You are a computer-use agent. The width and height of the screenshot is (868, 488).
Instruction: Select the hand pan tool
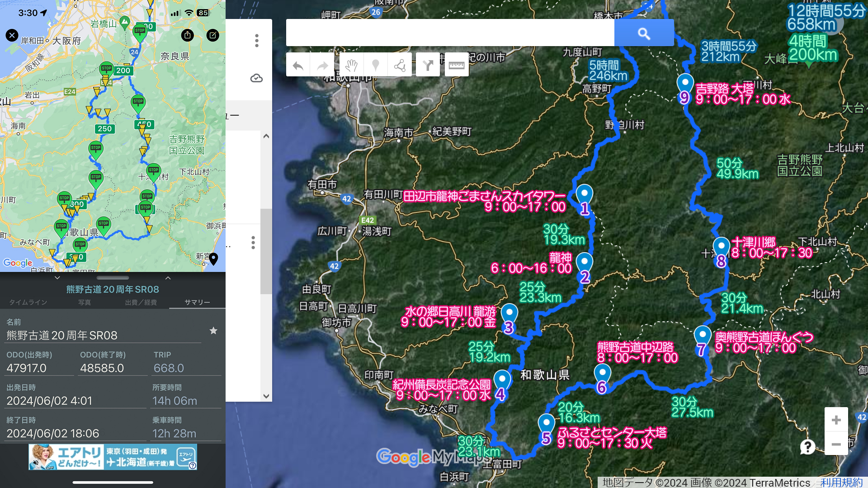click(x=351, y=66)
